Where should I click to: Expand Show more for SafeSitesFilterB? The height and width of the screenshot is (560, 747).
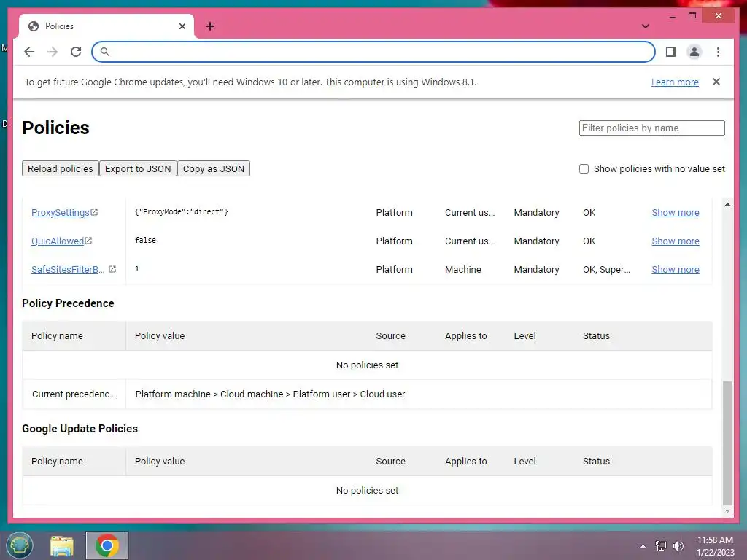[675, 270]
